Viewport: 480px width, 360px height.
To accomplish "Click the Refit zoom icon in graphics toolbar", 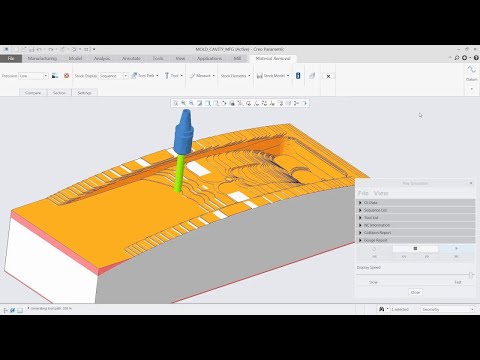I will [175, 103].
